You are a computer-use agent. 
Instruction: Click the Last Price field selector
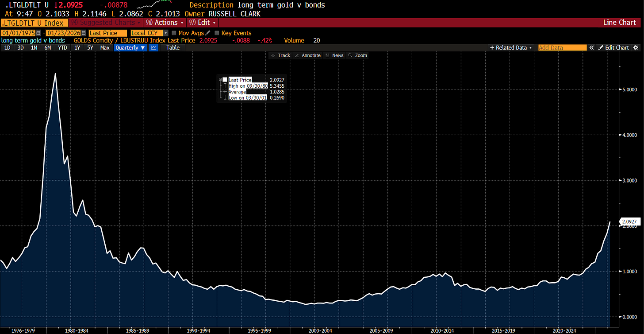click(107, 33)
